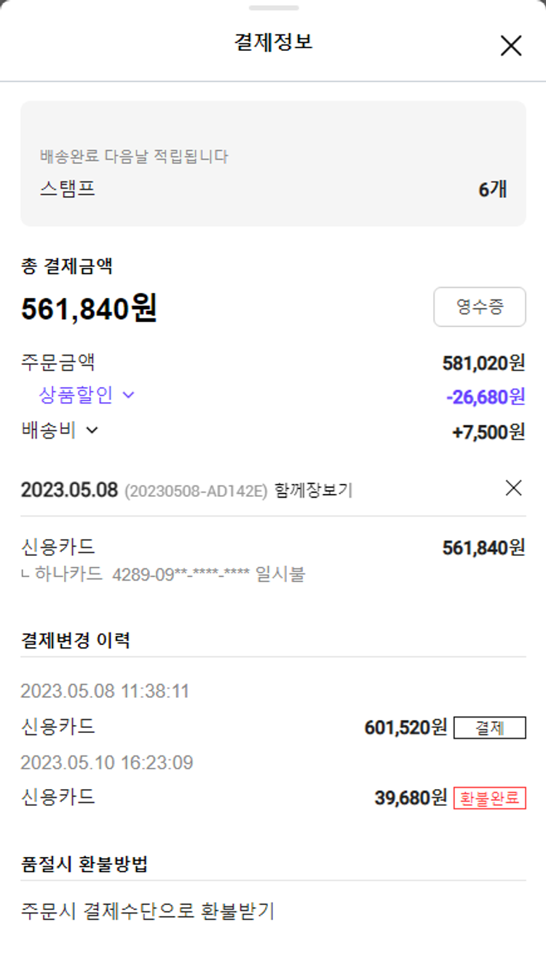Click the 결제 status badge
546x980 pixels.
tap(489, 728)
